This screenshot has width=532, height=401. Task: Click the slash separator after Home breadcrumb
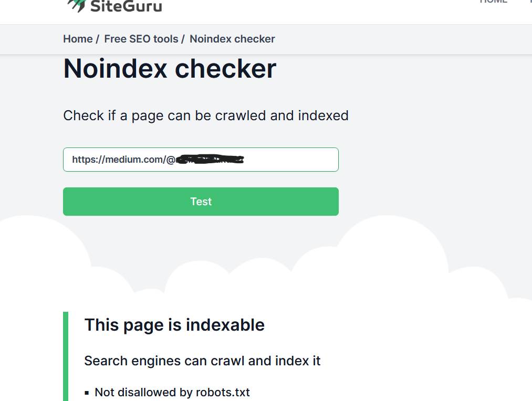[x=98, y=39]
